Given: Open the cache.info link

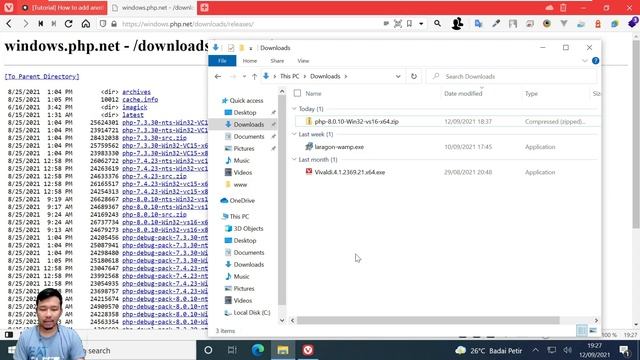Looking at the screenshot, I should (140, 100).
